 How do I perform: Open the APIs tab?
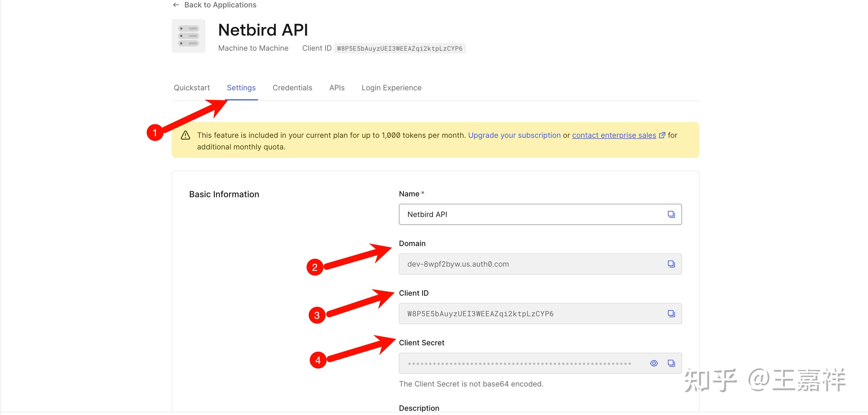tap(337, 88)
